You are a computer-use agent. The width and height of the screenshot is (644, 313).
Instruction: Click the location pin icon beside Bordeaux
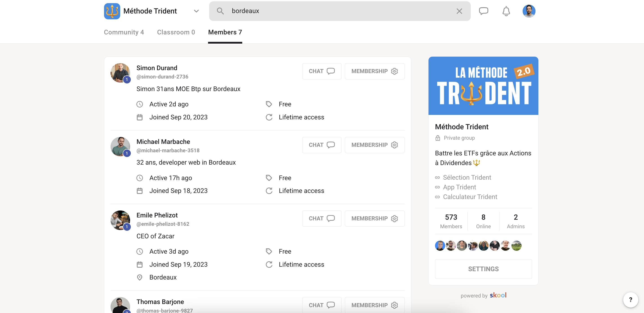click(x=140, y=277)
